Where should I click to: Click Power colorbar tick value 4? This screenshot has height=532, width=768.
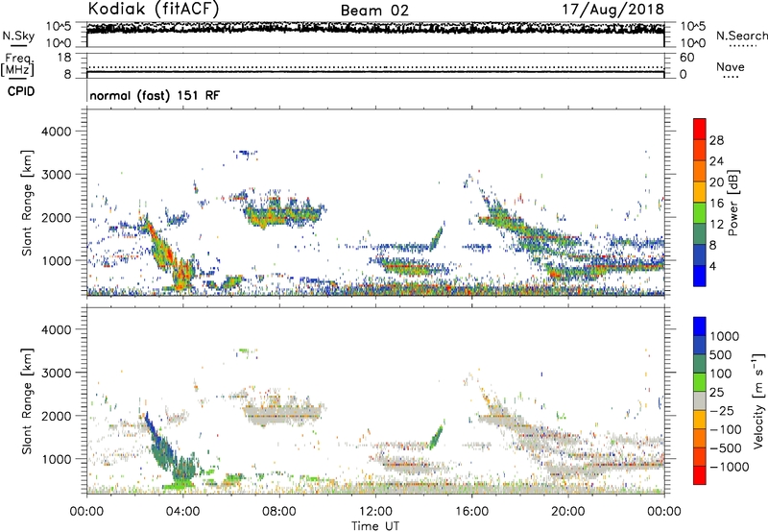(x=713, y=266)
